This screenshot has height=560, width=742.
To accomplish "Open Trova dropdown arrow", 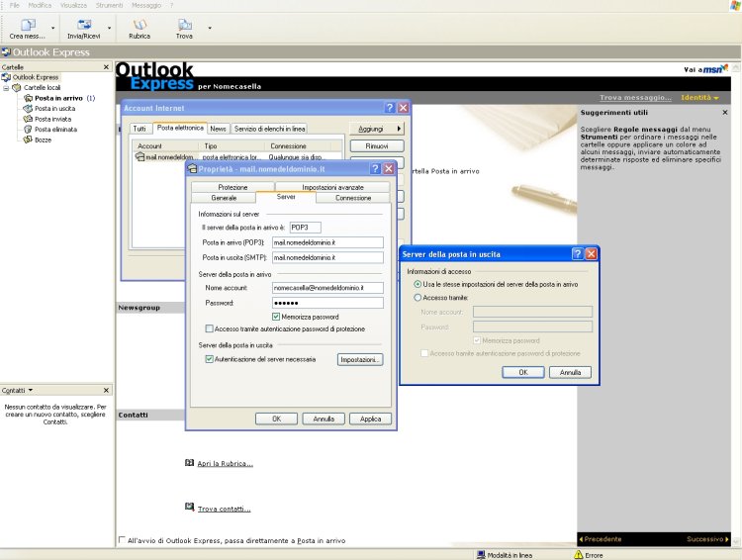I will point(210,28).
